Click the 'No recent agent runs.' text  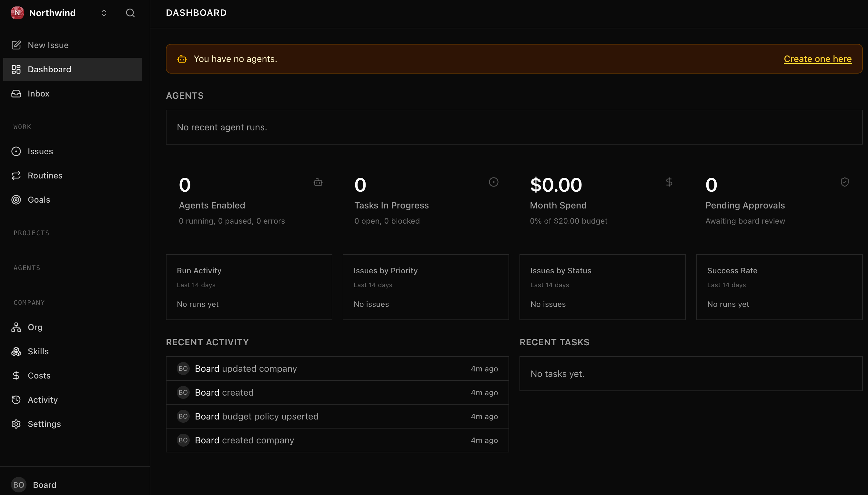[x=222, y=127]
